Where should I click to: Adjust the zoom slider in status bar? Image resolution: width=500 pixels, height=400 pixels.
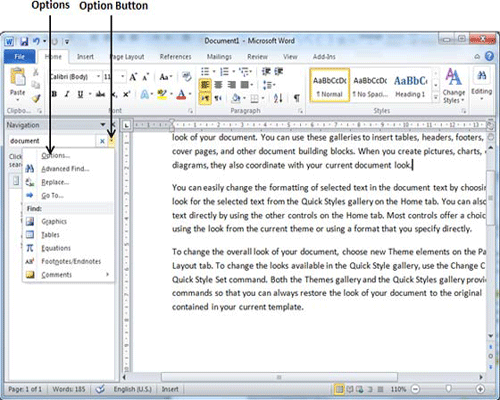point(448,389)
